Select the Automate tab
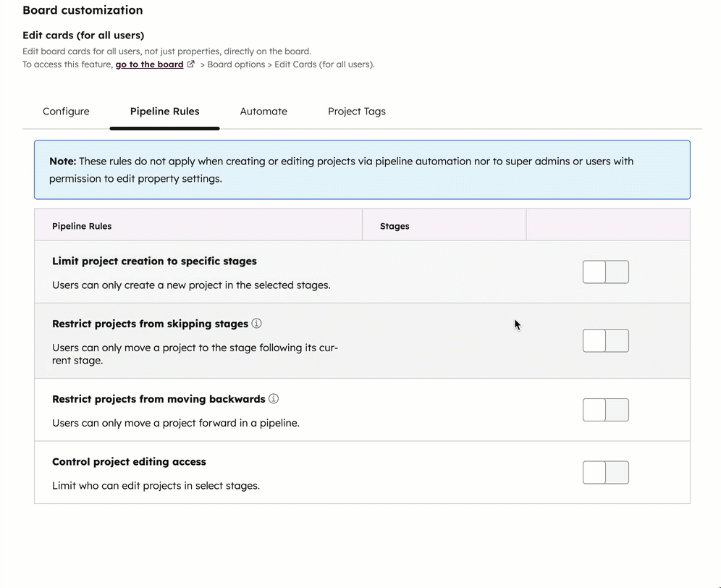The image size is (721, 588). pos(263,112)
